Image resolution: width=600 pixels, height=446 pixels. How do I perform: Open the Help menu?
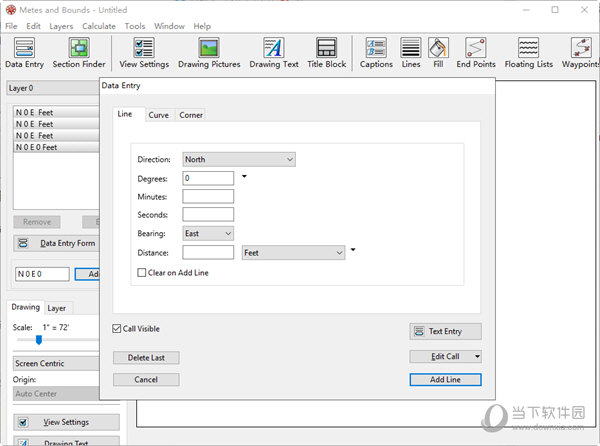202,26
